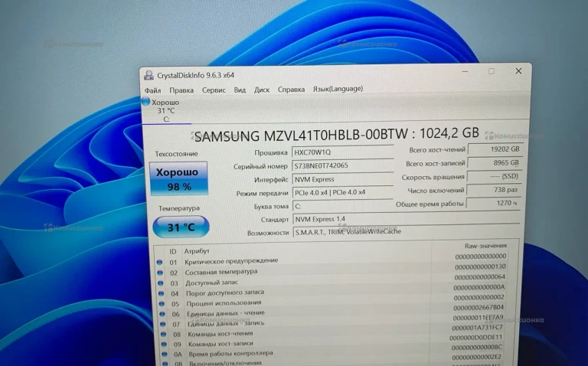588x366 pixels.
Task: Click the Raw-значения column header
Action: (485, 246)
